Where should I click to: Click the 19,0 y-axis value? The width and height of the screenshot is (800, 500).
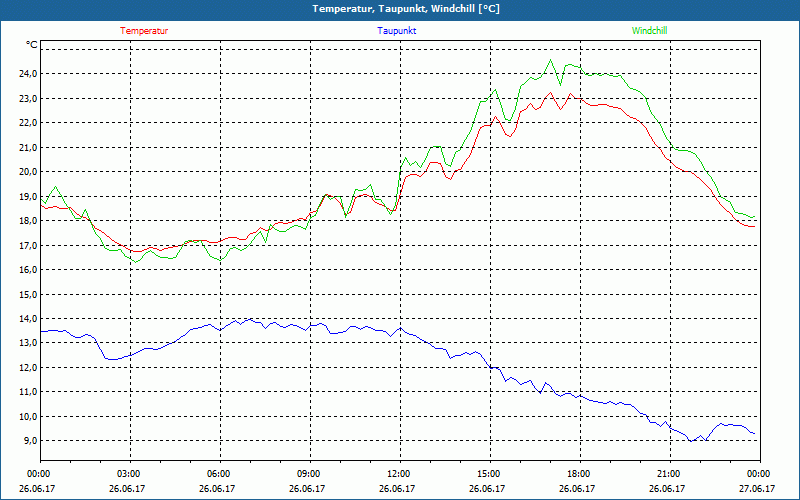point(29,196)
